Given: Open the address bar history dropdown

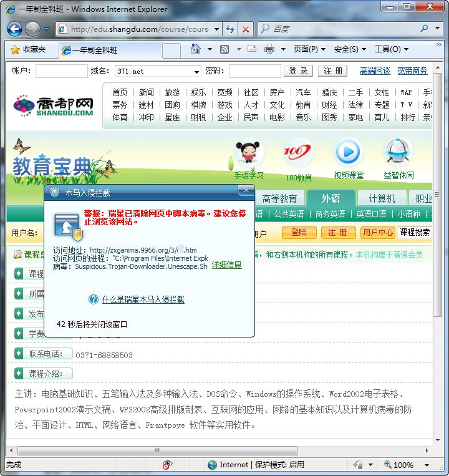Looking at the screenshot, I should click(216, 29).
